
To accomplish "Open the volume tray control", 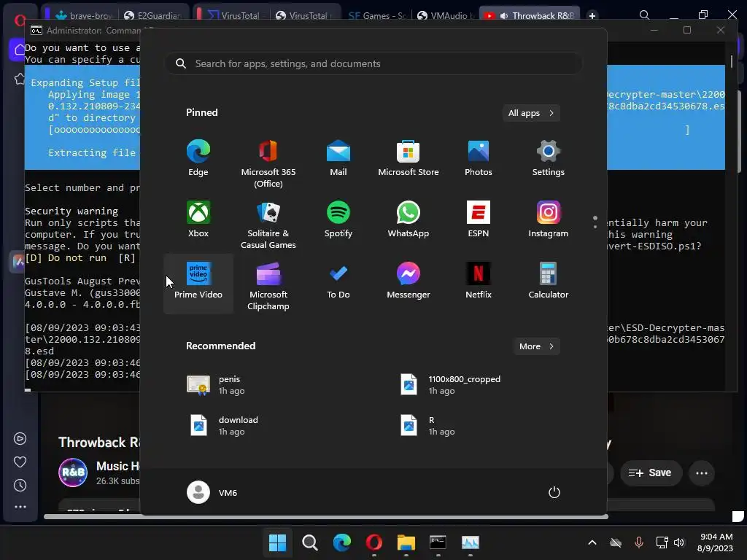I will (679, 542).
